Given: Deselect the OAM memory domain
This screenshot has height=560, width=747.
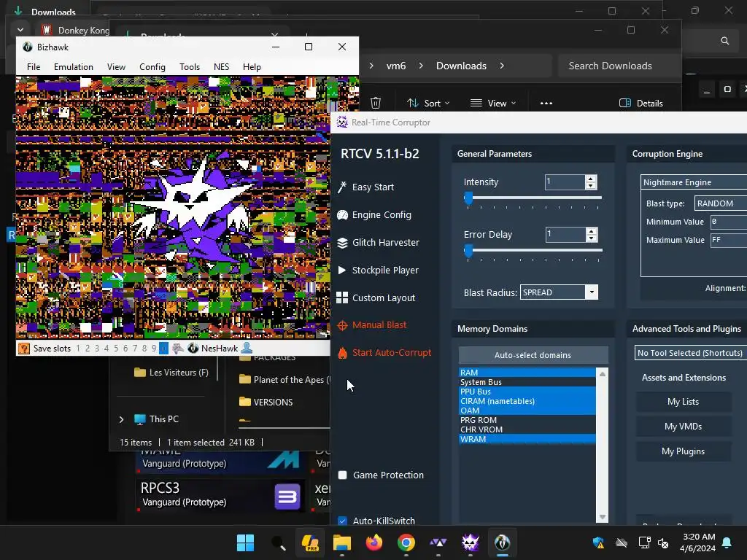Looking at the screenshot, I should click(527, 411).
